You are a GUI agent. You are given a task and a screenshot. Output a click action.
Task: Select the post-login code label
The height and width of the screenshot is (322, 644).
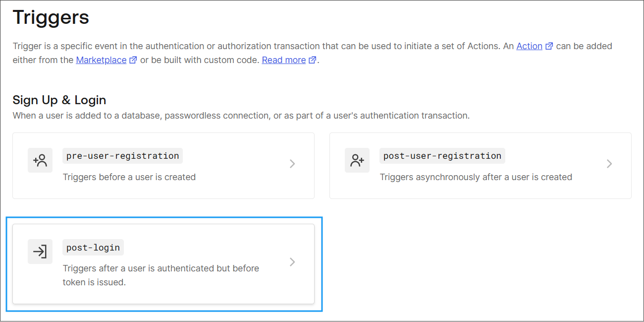pyautogui.click(x=93, y=247)
